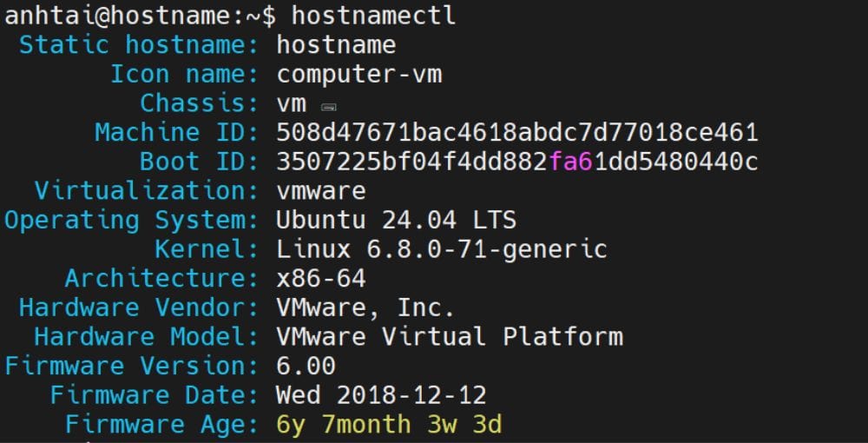Click the static hostname value 'hostname'
Image resolution: width=868 pixels, height=443 pixels.
(336, 45)
